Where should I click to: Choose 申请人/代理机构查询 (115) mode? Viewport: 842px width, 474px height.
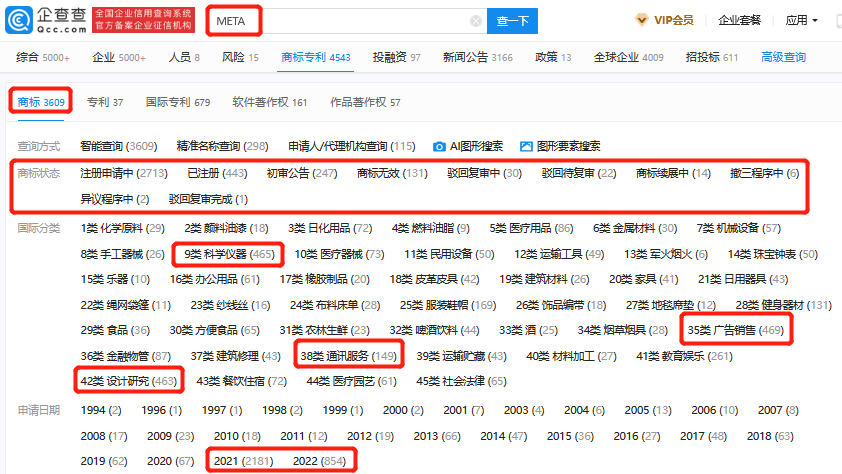[352, 146]
